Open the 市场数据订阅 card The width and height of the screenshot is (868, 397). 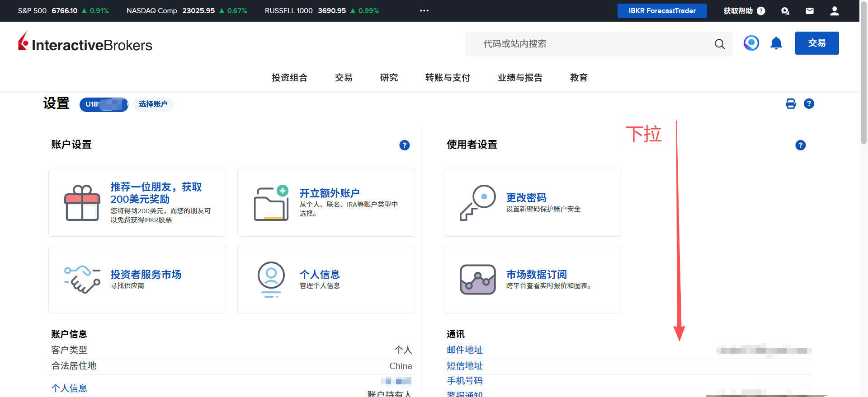533,280
